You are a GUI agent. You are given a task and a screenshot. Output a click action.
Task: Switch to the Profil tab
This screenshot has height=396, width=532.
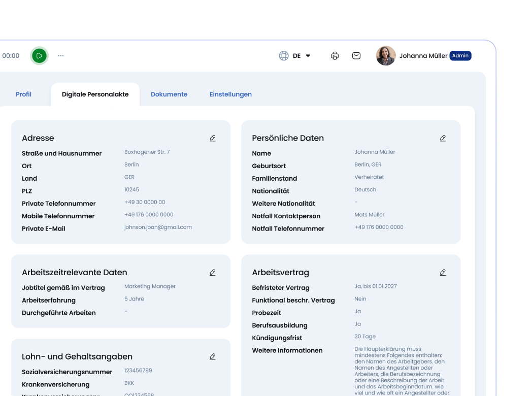coord(23,94)
